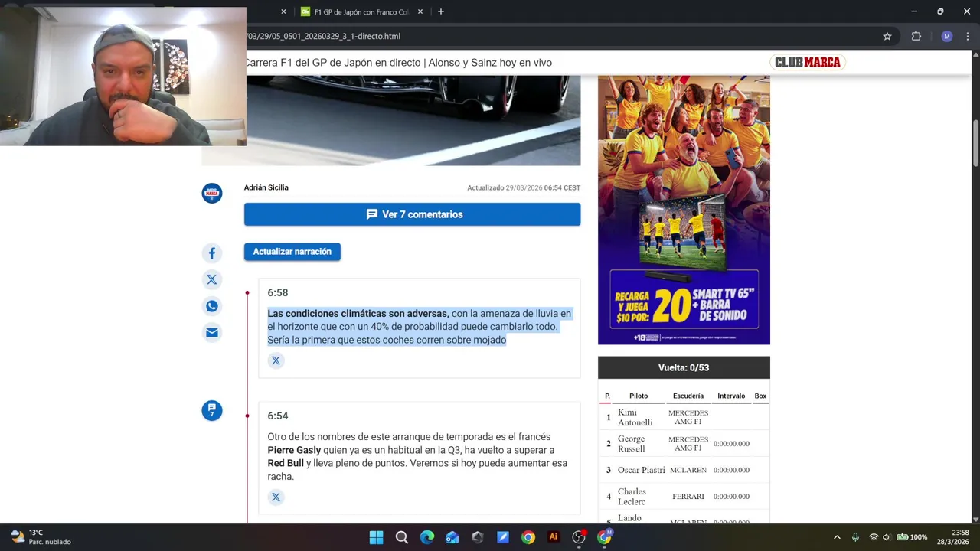Click Actualizar narración button
Viewport: 980px width, 551px height.
292,252
